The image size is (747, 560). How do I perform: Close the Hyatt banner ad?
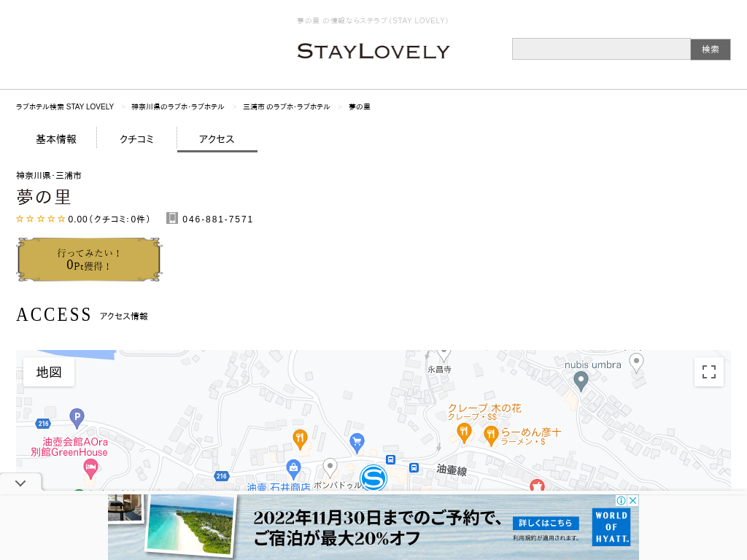point(632,500)
